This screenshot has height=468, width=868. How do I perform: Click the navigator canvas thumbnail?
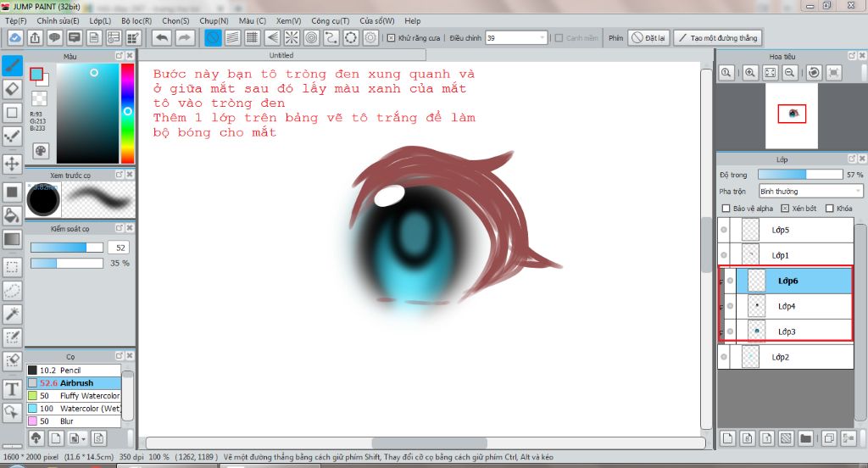(792, 115)
